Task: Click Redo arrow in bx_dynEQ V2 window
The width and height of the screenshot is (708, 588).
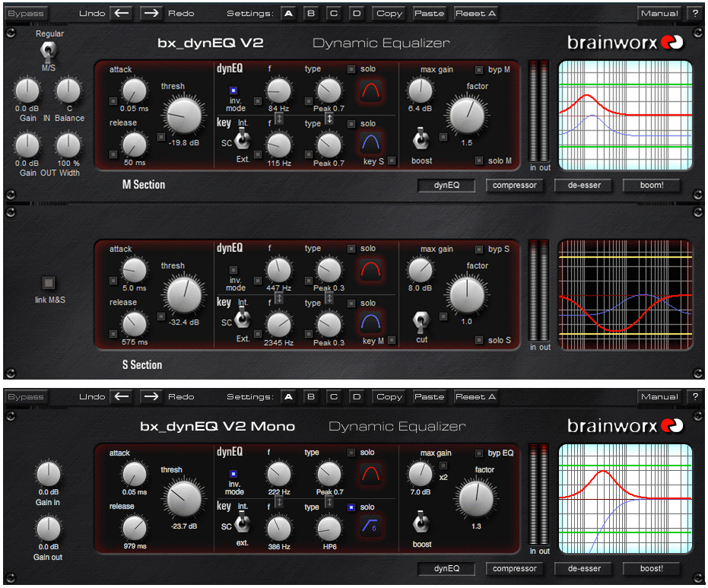Action: pyautogui.click(x=151, y=13)
